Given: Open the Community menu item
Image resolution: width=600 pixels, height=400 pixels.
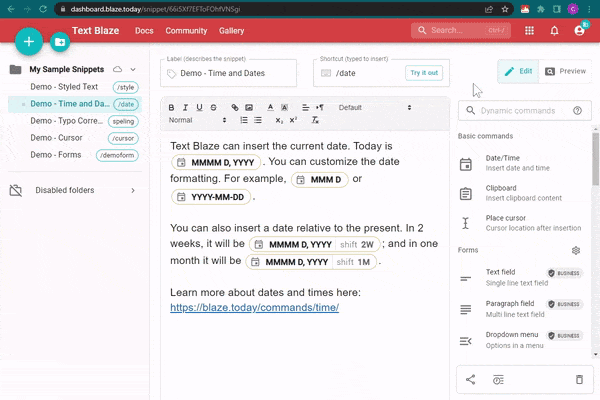Looking at the screenshot, I should coord(186,31).
